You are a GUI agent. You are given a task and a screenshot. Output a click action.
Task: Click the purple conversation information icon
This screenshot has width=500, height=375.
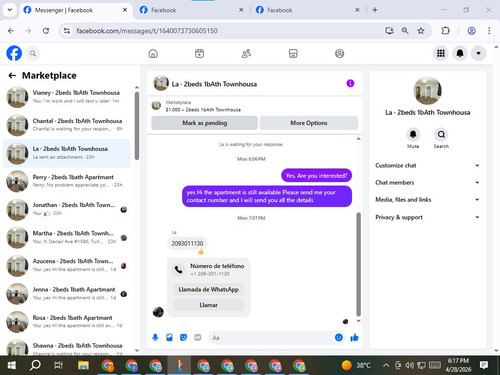point(350,83)
